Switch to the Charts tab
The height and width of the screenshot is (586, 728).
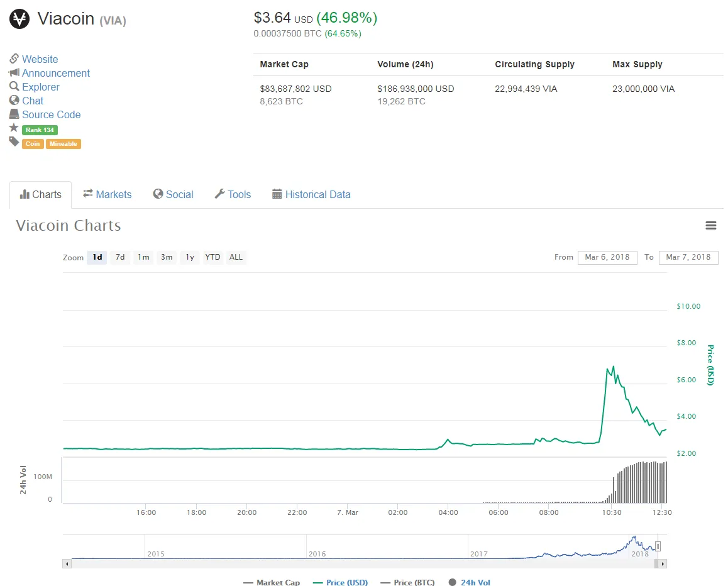[40, 194]
